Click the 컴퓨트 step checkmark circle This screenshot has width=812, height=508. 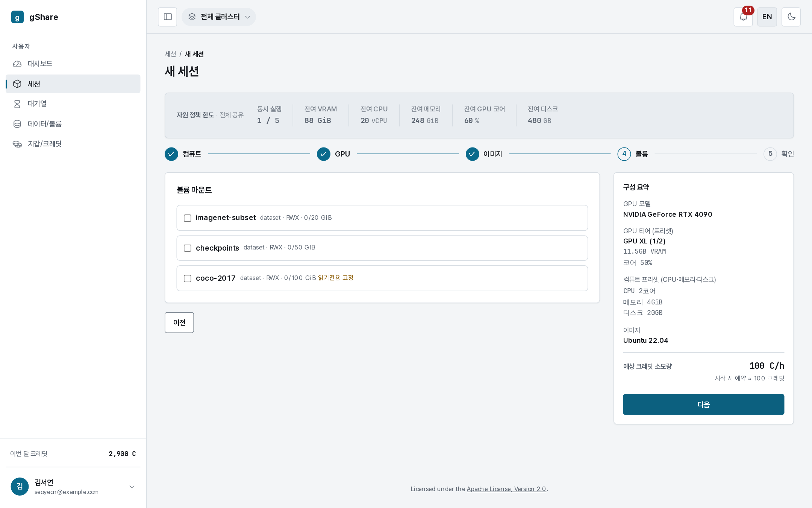[171, 154]
